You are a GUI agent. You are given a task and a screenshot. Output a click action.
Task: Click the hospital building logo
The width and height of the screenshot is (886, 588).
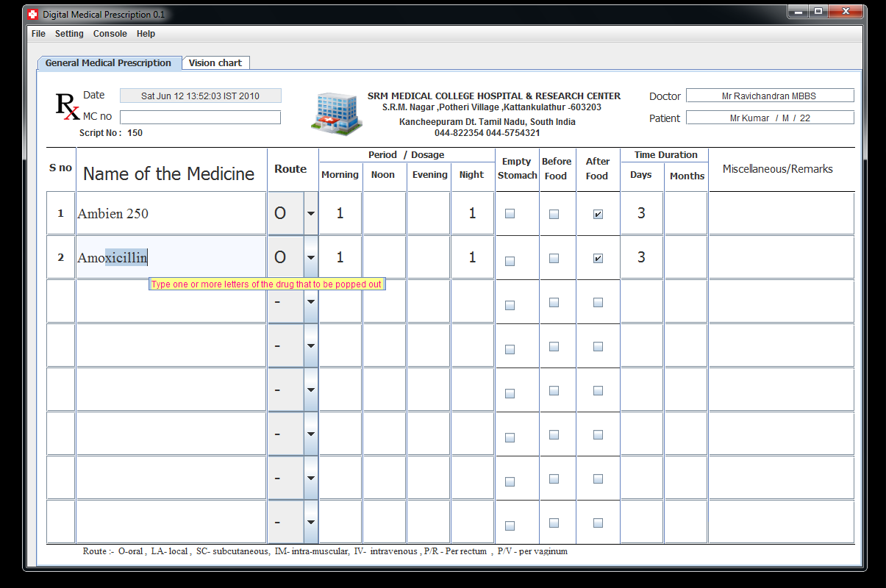(x=335, y=112)
